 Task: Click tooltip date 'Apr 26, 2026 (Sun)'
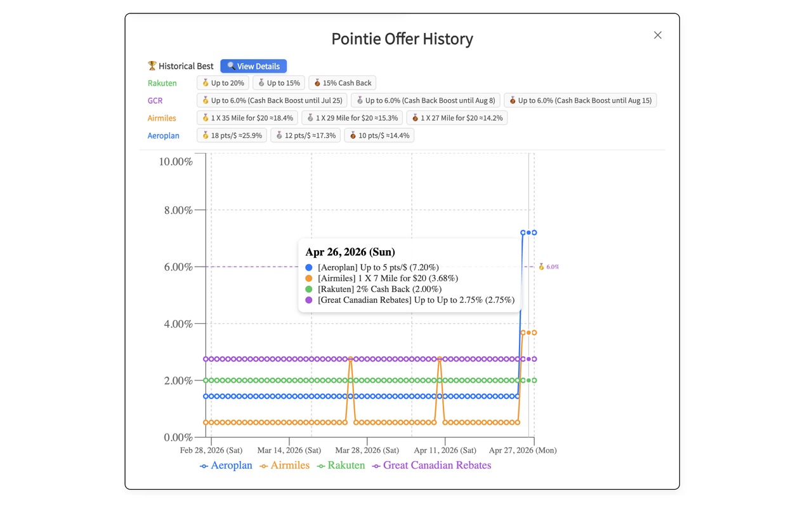coord(350,252)
